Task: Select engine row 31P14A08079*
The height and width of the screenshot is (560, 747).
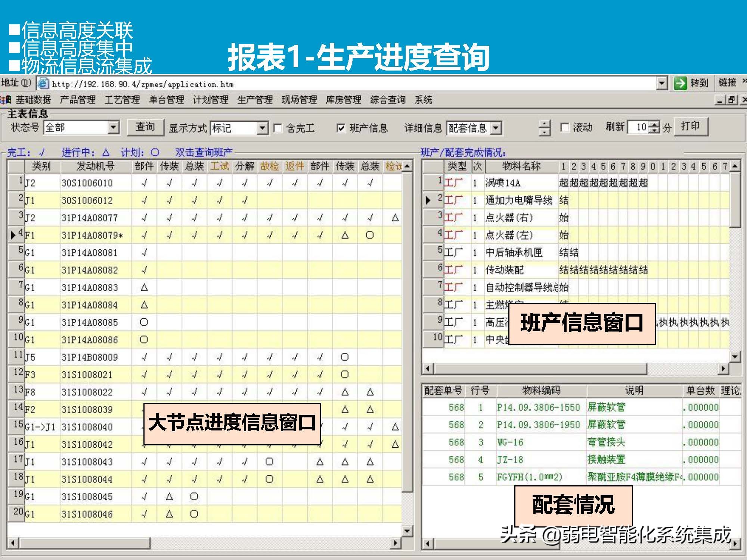Action: [205, 235]
